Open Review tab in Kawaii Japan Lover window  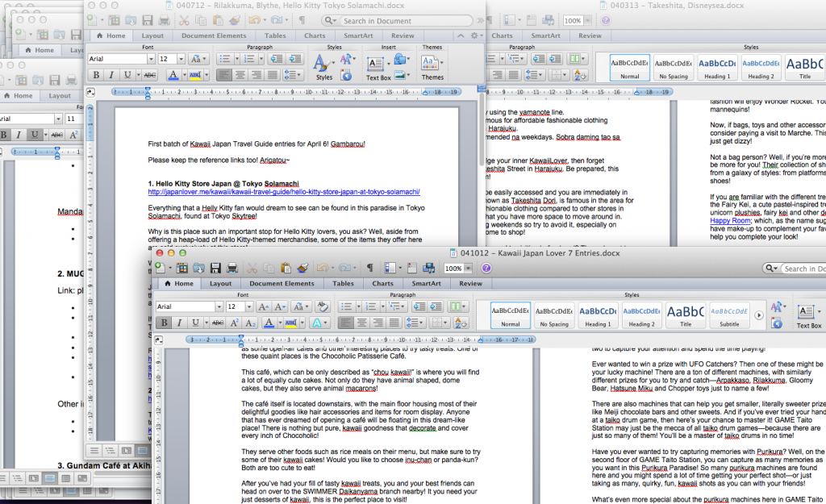coord(470,283)
